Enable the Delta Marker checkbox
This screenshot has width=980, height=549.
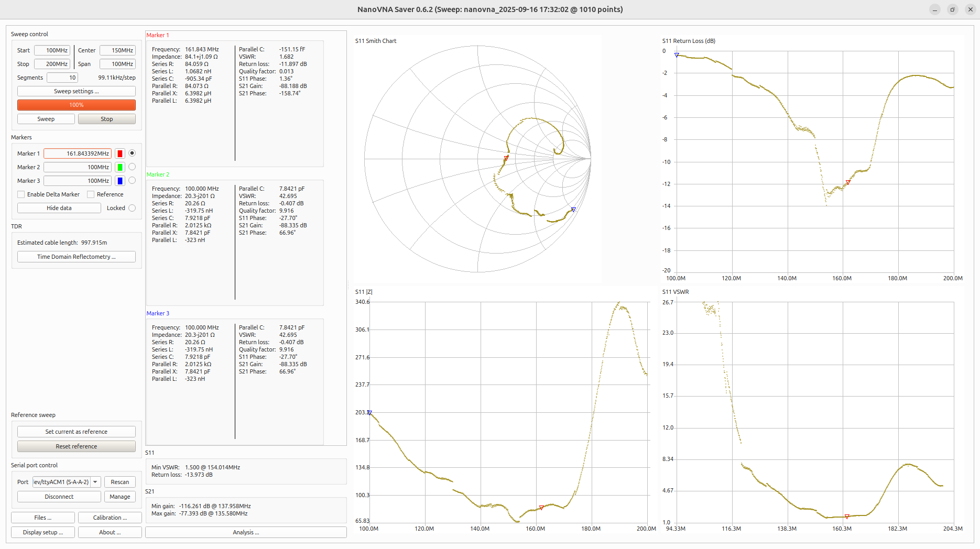coord(21,194)
